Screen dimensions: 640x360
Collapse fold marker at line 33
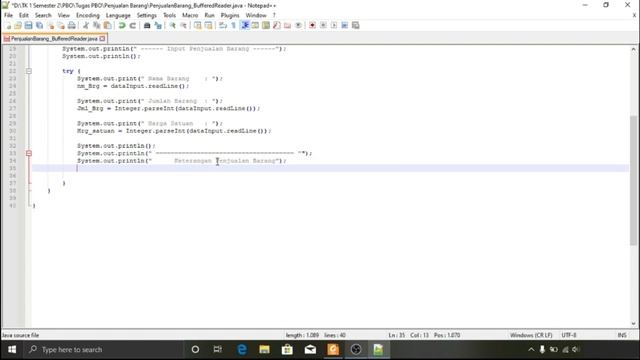click(x=29, y=153)
